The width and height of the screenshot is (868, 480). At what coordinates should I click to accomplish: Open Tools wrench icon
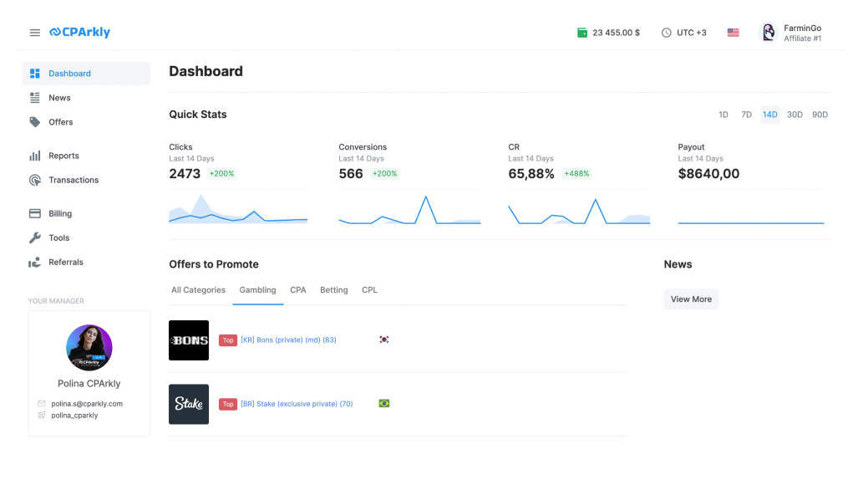tap(35, 237)
